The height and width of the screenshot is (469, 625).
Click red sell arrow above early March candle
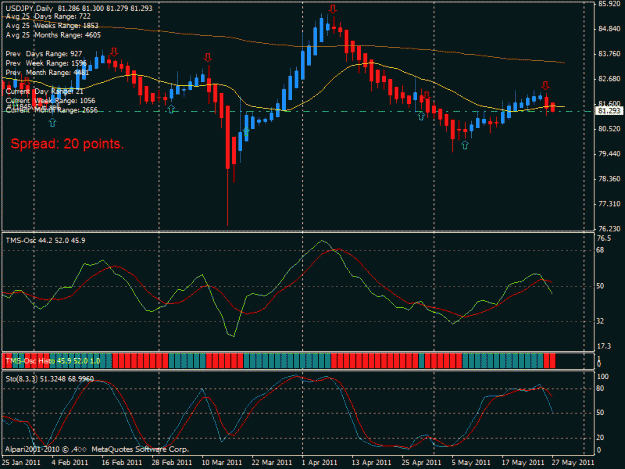[208, 57]
